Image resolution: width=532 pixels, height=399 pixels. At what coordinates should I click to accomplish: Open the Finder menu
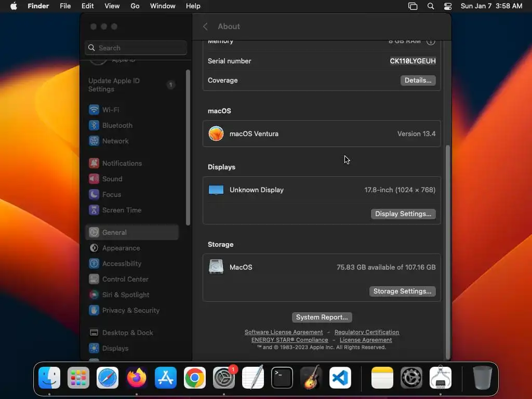38,6
